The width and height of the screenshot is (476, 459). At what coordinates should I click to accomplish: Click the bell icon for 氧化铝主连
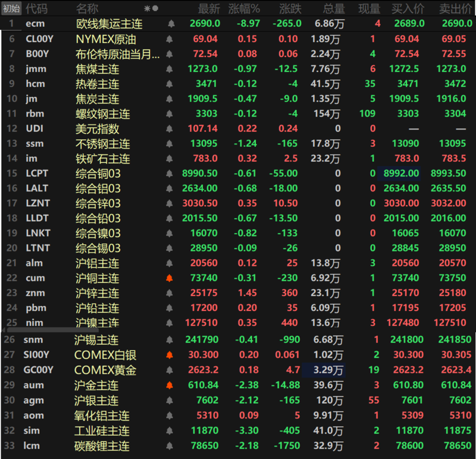pos(170,416)
